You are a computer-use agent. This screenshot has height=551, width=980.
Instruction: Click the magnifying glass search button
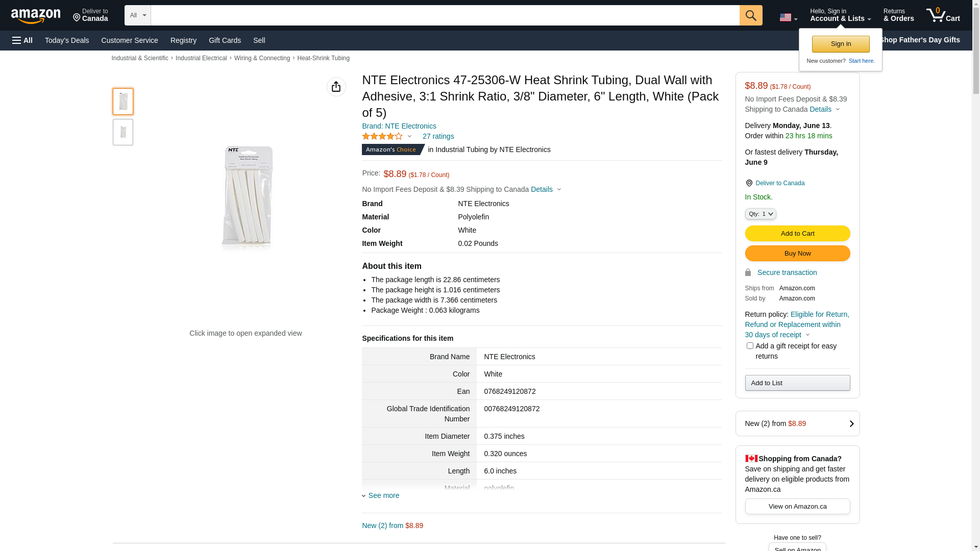point(751,15)
